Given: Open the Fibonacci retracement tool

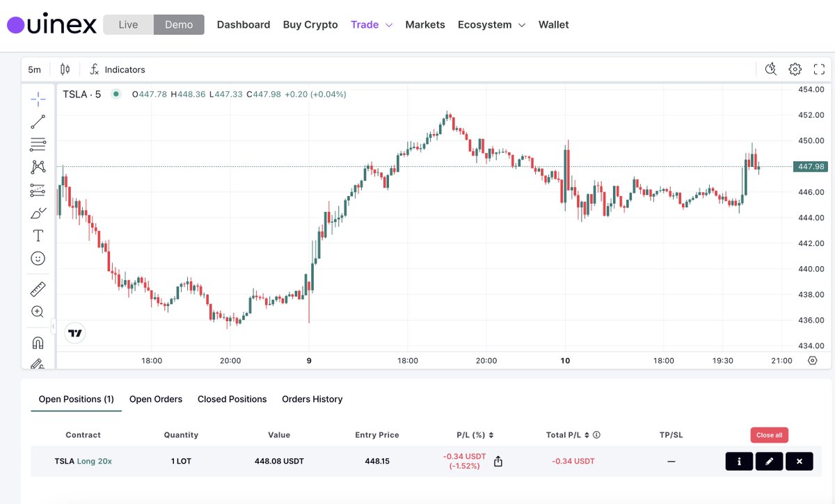Looking at the screenshot, I should (x=38, y=145).
